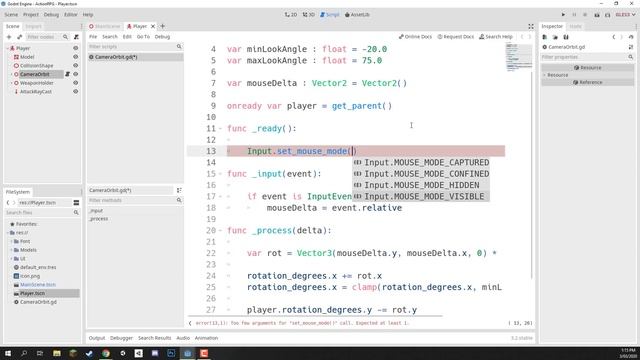
Task: Fold the _process function at line 20
Action: point(220,231)
